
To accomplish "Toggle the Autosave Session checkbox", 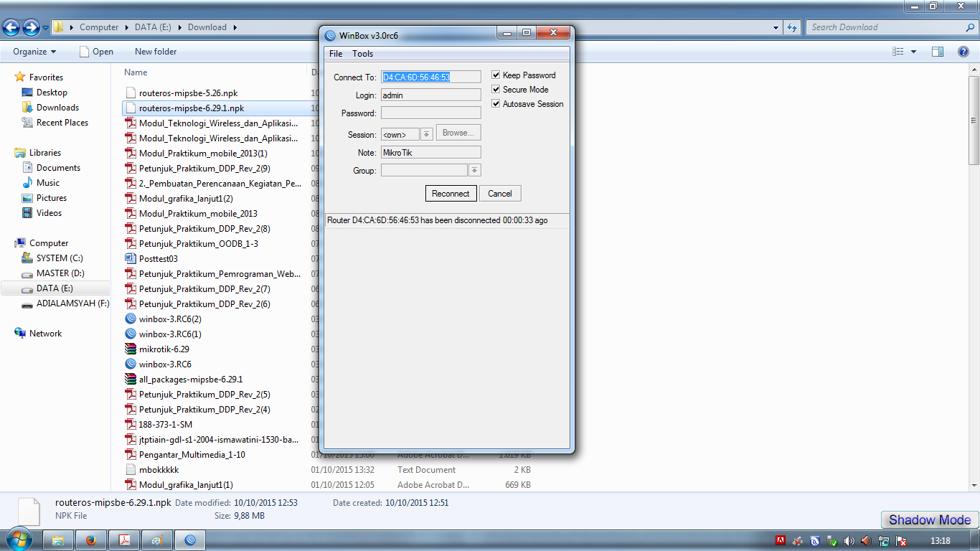I will tap(496, 103).
